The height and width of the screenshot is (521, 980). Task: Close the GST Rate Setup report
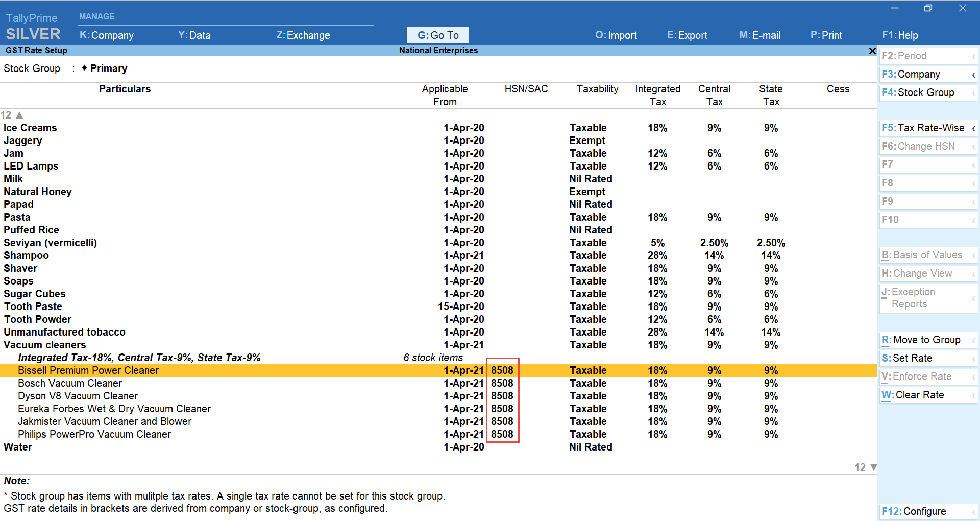[872, 51]
